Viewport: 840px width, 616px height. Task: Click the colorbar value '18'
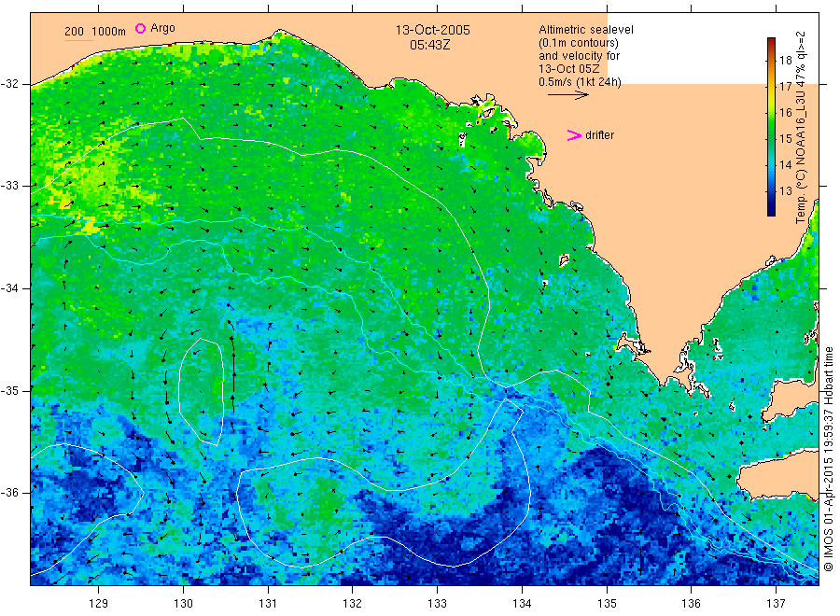tap(785, 60)
